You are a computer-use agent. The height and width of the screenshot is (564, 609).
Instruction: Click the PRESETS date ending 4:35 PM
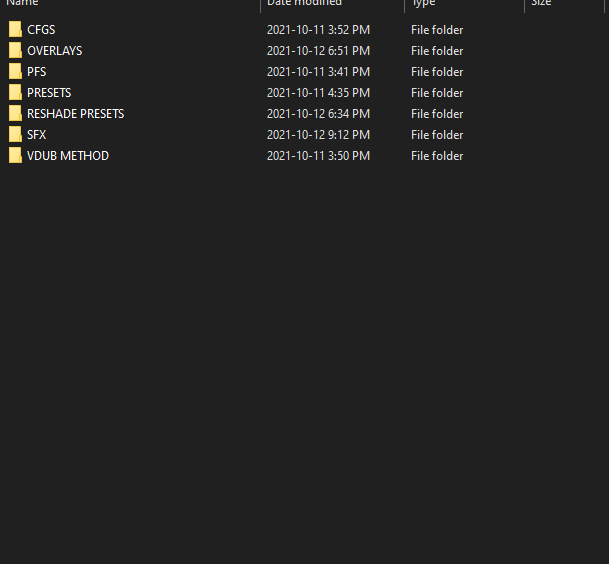[x=318, y=93]
